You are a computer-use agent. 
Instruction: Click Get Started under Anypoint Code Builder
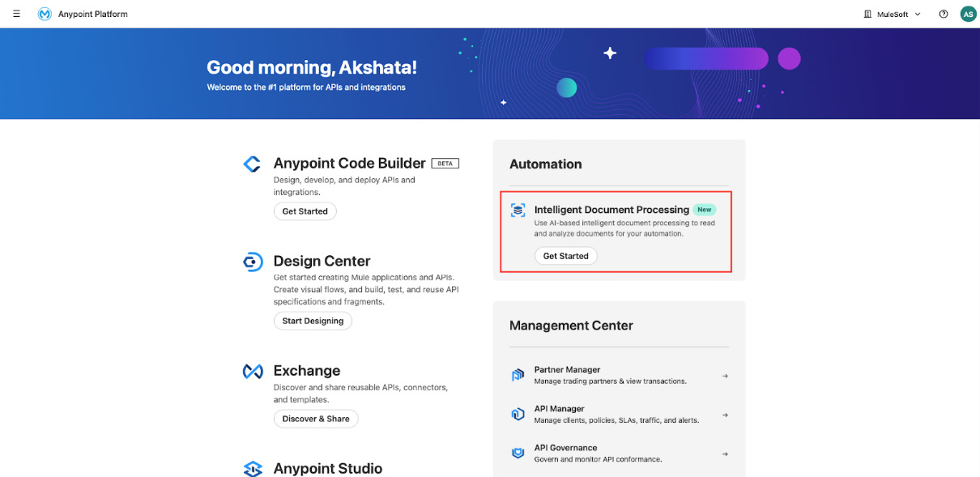[x=305, y=211]
